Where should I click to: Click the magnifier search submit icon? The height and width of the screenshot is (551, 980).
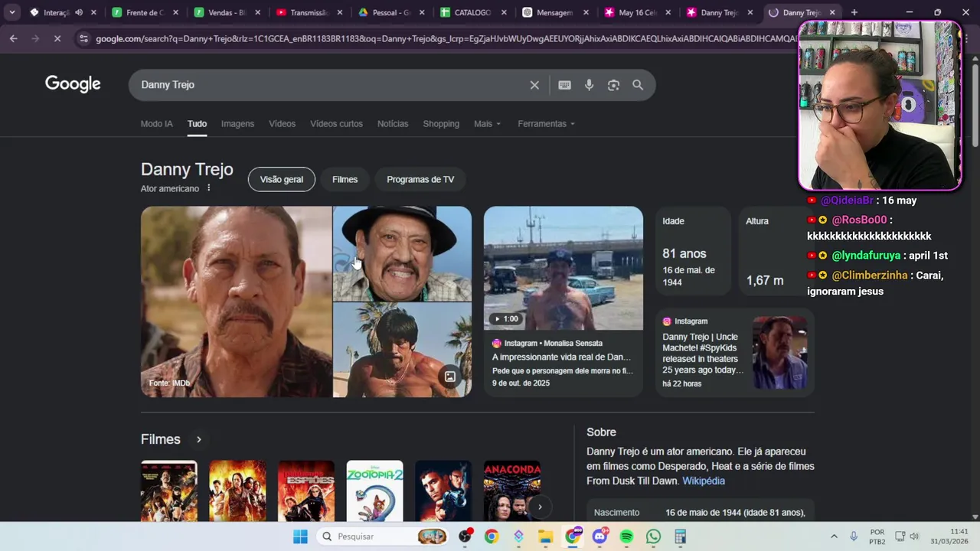coord(638,85)
